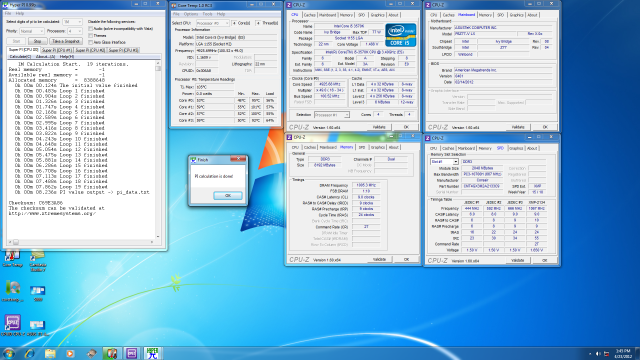Open the File menu in Hyper PI
Image resolution: width=640 pixels, height=360 pixels.
coord(8,13)
